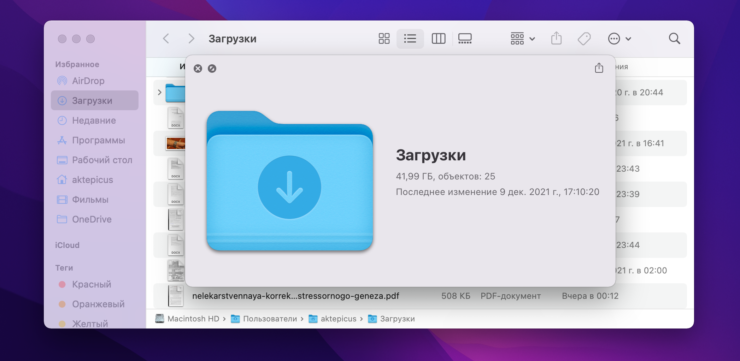Open Фильмы in the sidebar
This screenshot has width=740, height=361.
94,200
